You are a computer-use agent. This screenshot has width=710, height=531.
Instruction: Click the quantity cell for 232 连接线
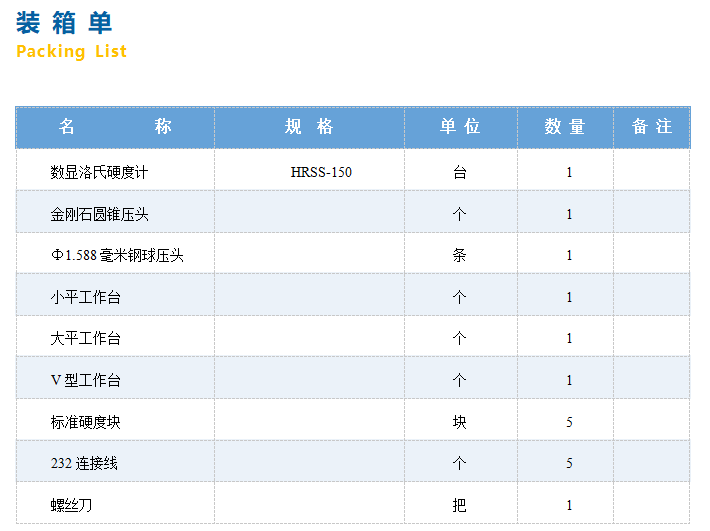[x=569, y=463]
